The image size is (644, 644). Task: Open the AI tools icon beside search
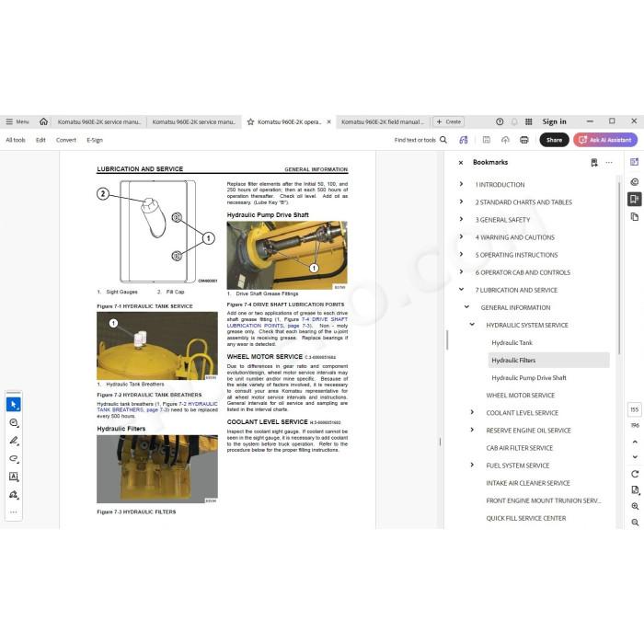tap(464, 140)
